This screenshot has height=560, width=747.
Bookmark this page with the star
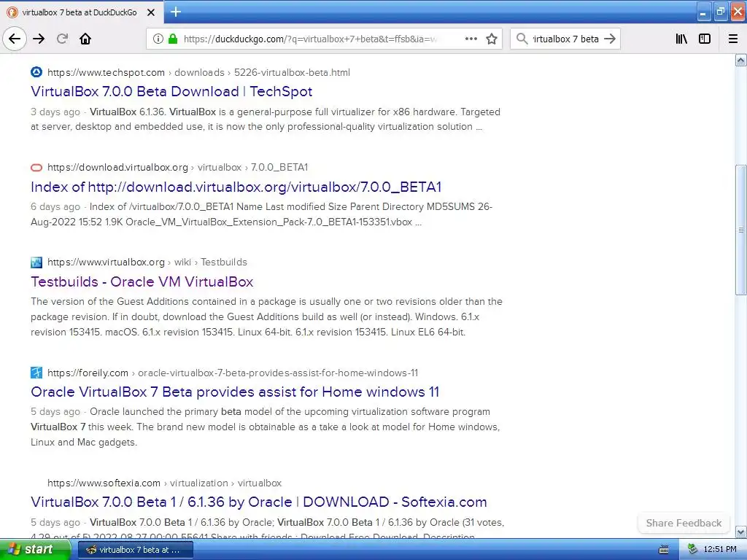(492, 39)
